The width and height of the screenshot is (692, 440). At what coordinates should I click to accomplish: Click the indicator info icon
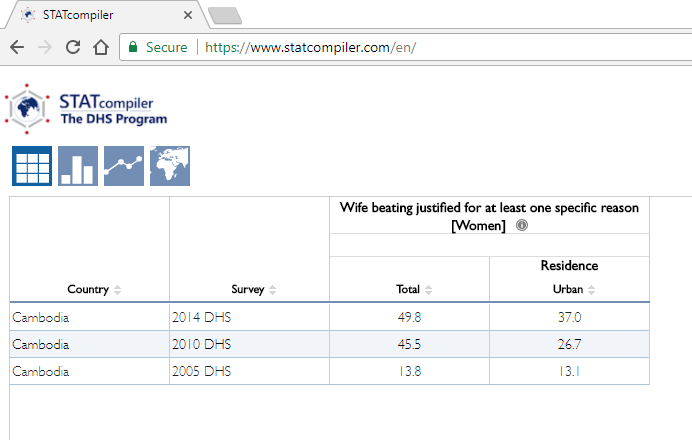coord(522,226)
